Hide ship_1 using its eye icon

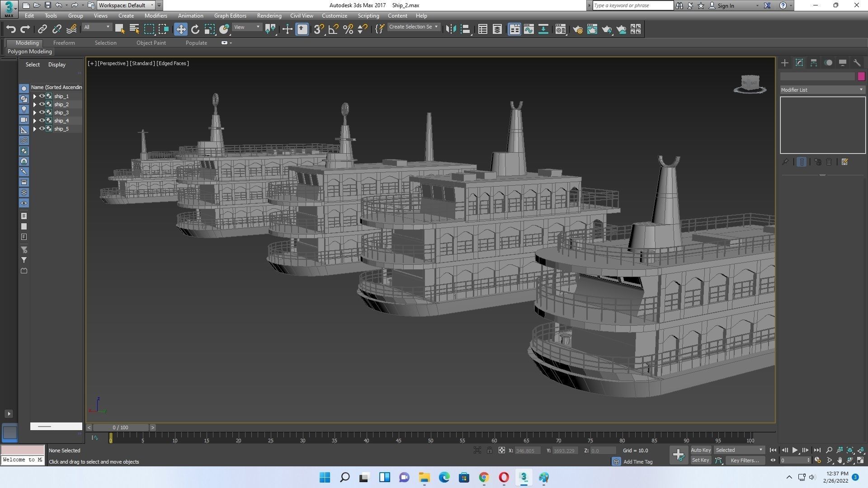(x=42, y=96)
